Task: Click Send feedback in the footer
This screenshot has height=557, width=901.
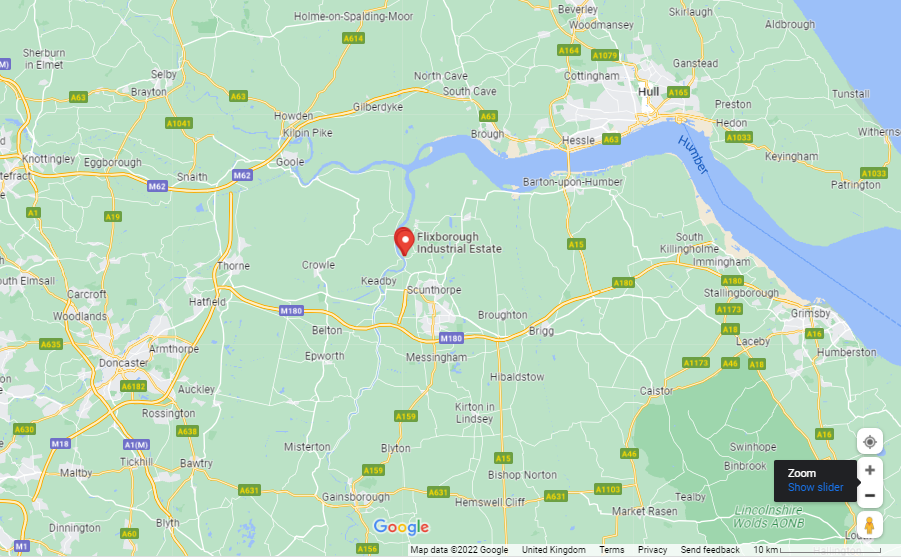Action: click(x=710, y=550)
